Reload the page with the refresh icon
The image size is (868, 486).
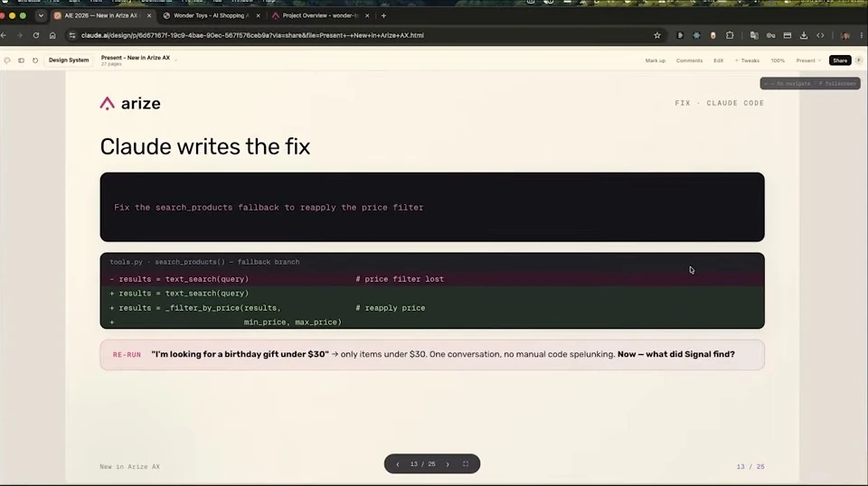pyautogui.click(x=36, y=35)
